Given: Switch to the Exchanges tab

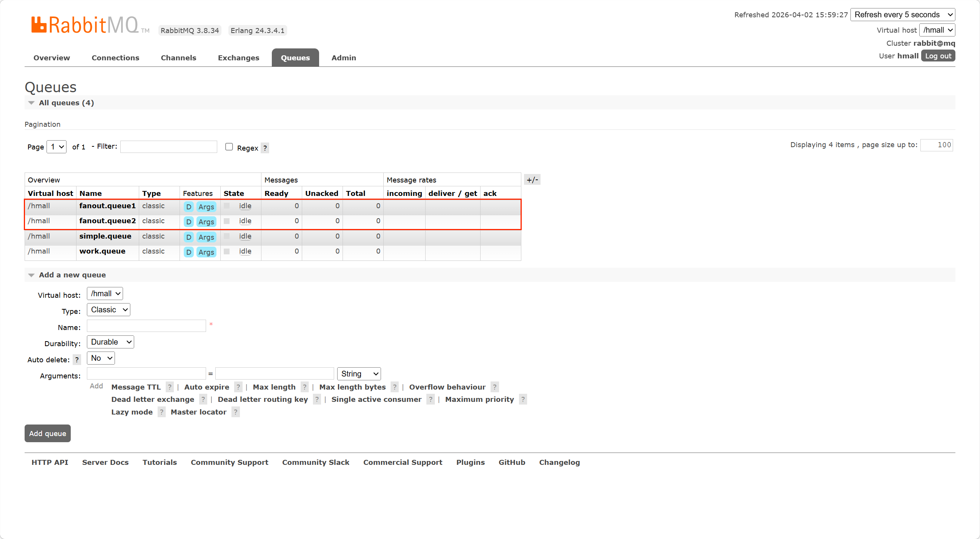Looking at the screenshot, I should coord(238,58).
